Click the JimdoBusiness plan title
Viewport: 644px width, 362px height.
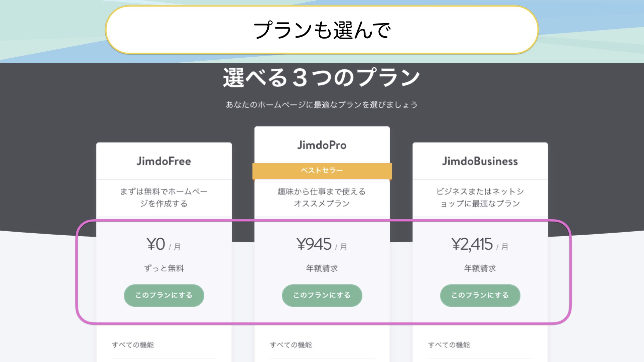click(x=480, y=161)
